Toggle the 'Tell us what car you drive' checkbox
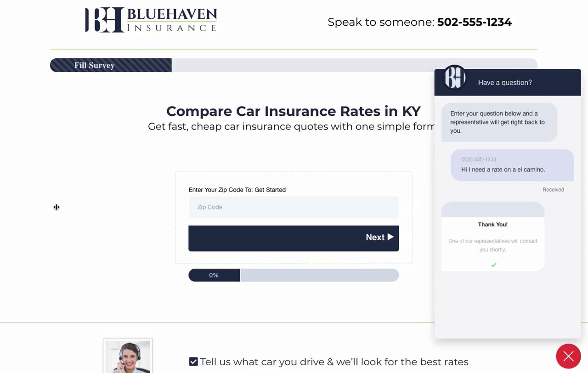Image resolution: width=588 pixels, height=373 pixels. [x=193, y=362]
